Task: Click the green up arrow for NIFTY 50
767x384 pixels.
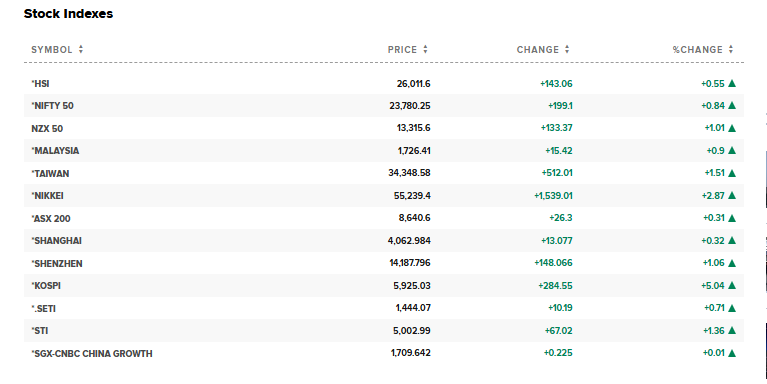Action: coord(732,105)
